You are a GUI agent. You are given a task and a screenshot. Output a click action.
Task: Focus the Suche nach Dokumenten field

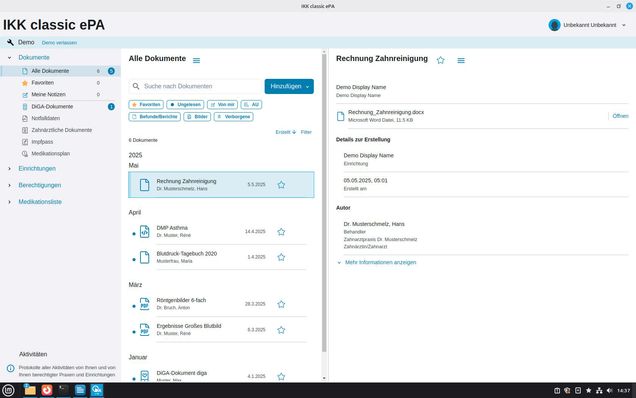tap(196, 86)
